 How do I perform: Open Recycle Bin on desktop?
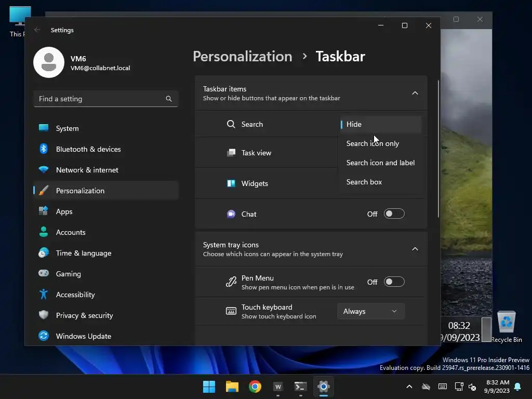tap(506, 327)
